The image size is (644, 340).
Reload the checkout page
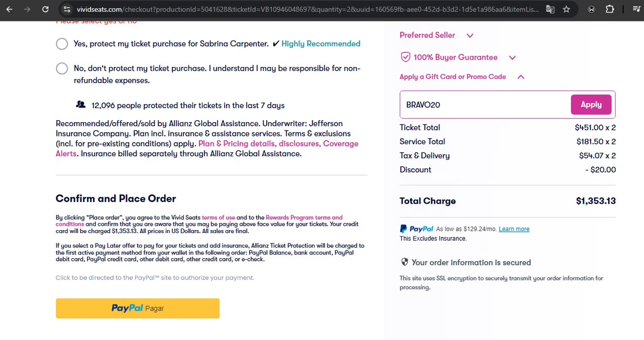click(46, 9)
